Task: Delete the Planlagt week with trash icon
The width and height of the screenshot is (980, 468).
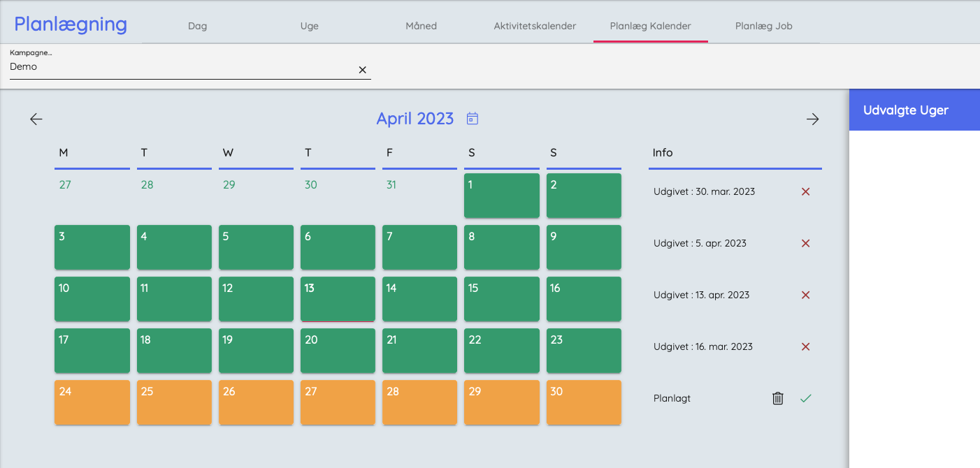Action: 778,398
